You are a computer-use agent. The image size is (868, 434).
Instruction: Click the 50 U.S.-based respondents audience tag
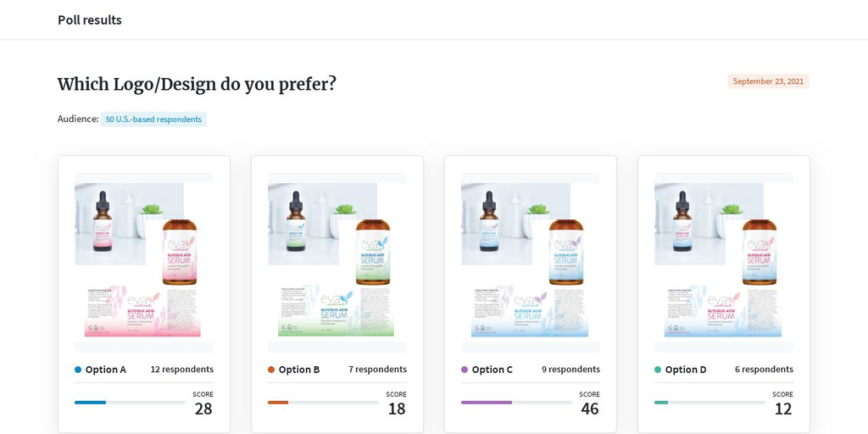[153, 119]
